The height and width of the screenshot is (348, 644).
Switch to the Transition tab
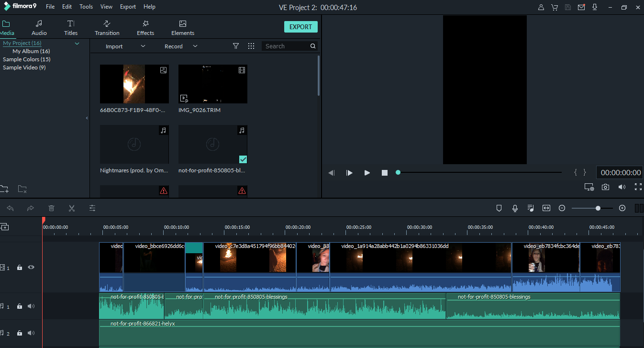[x=107, y=28]
